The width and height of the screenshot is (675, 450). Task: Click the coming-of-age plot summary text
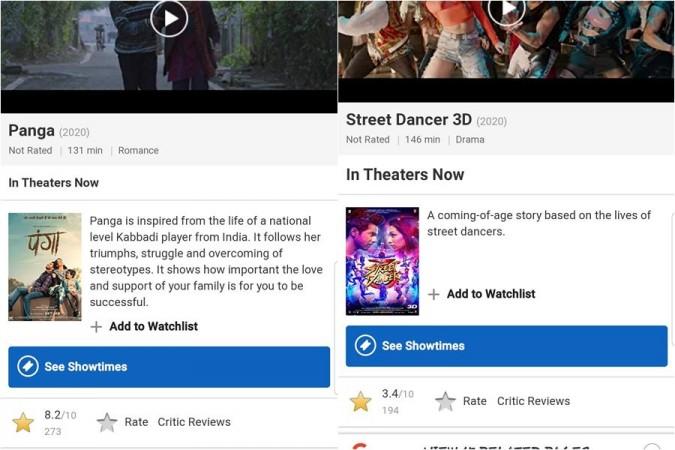tap(539, 223)
